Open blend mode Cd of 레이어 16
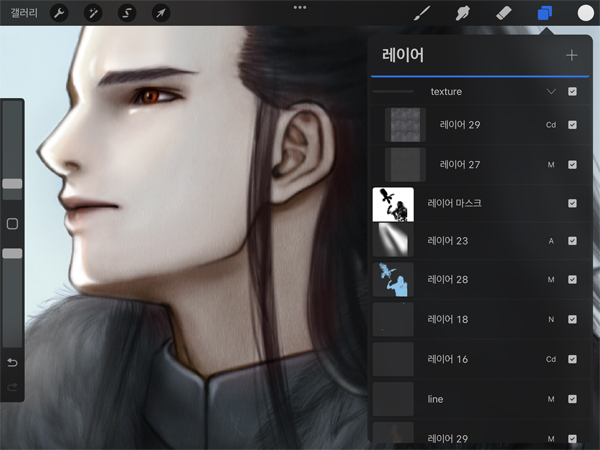Screen dimensions: 600x450 tap(551, 359)
